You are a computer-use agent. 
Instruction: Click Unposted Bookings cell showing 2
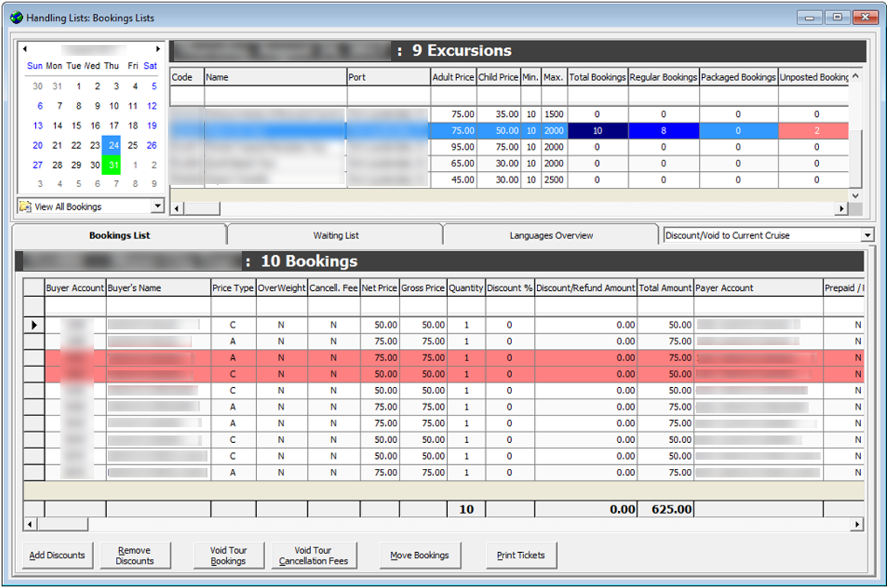[x=814, y=131]
